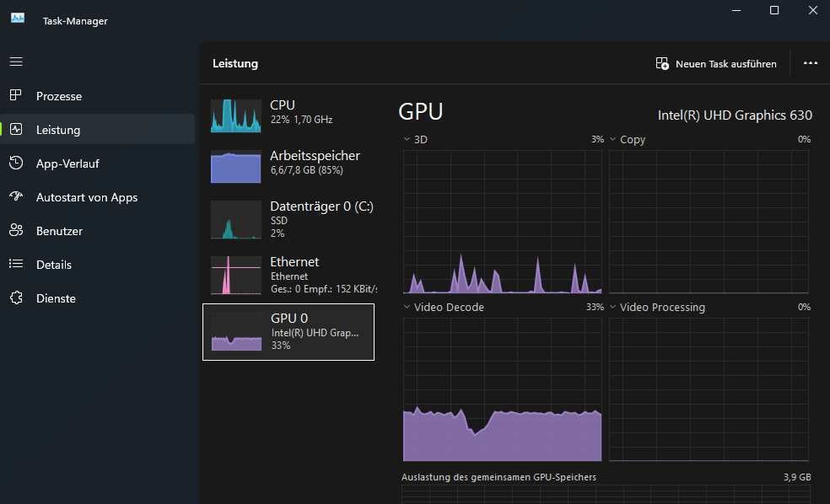Open the Dienste page
This screenshot has height=504, width=830.
coord(97,298)
